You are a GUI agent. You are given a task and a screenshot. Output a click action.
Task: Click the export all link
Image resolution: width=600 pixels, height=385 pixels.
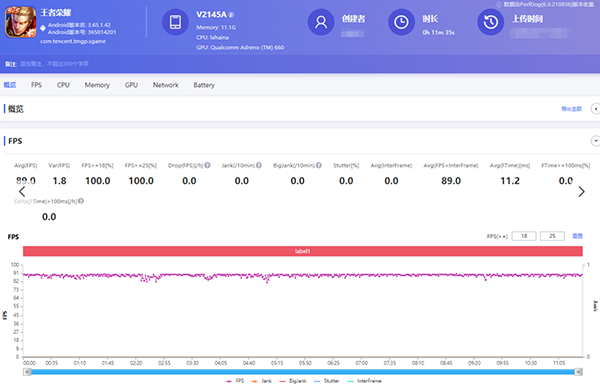click(571, 109)
